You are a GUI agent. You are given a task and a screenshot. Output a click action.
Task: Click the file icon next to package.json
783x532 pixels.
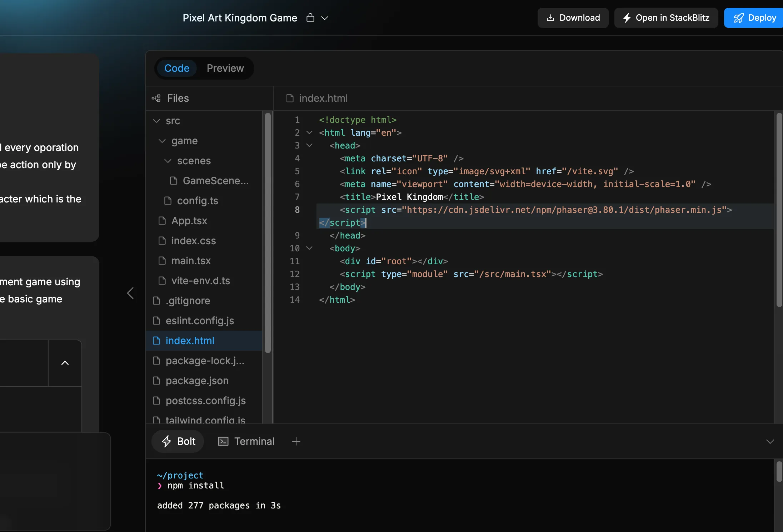(x=156, y=381)
